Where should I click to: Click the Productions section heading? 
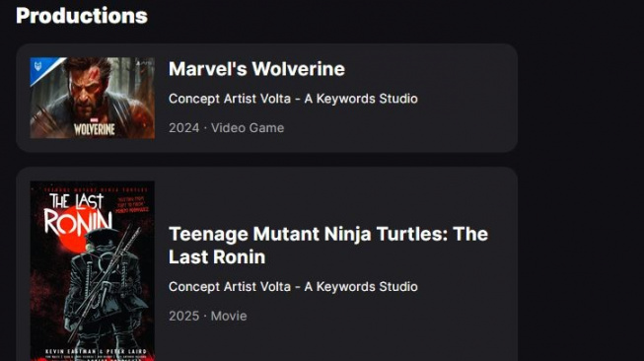click(x=82, y=16)
